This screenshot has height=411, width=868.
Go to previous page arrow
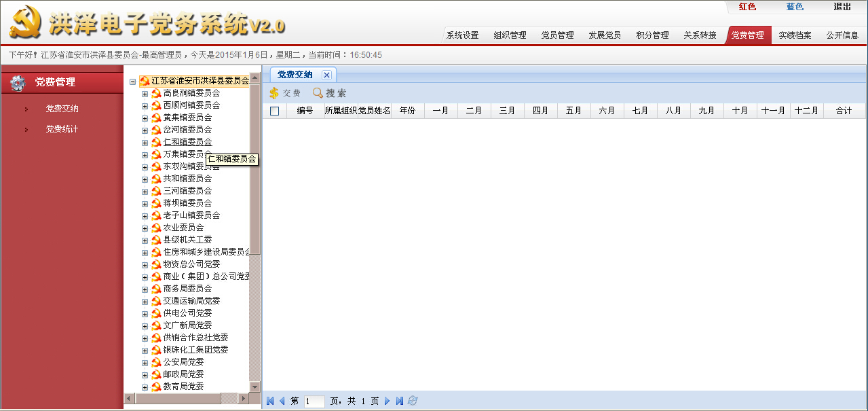(x=282, y=401)
